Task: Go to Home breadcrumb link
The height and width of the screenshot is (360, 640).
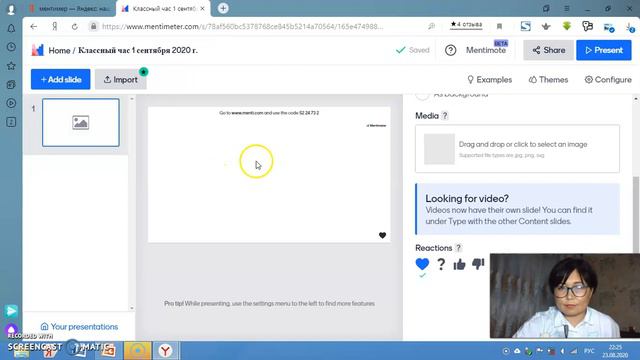Action: click(x=59, y=50)
